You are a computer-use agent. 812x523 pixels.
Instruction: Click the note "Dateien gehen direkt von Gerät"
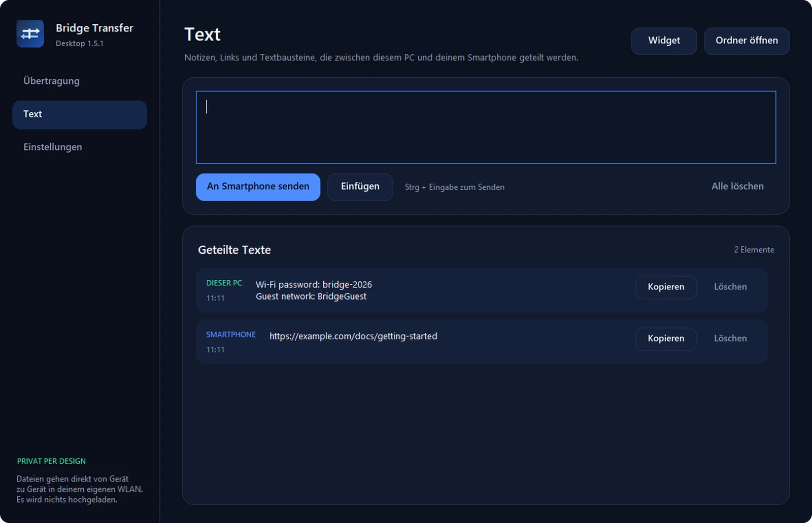pyautogui.click(x=80, y=489)
